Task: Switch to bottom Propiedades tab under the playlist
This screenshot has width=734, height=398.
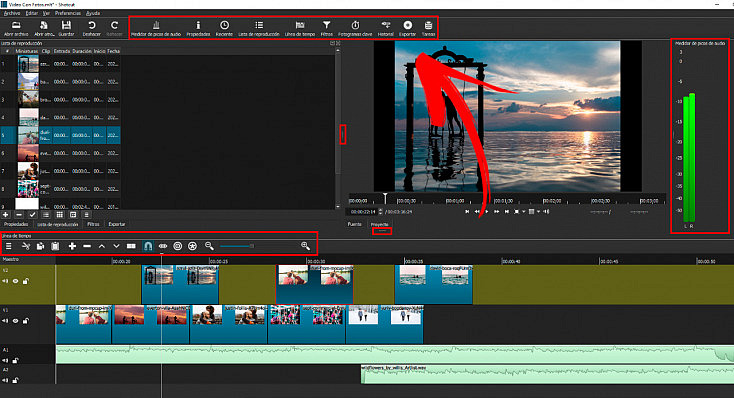Action: point(16,224)
